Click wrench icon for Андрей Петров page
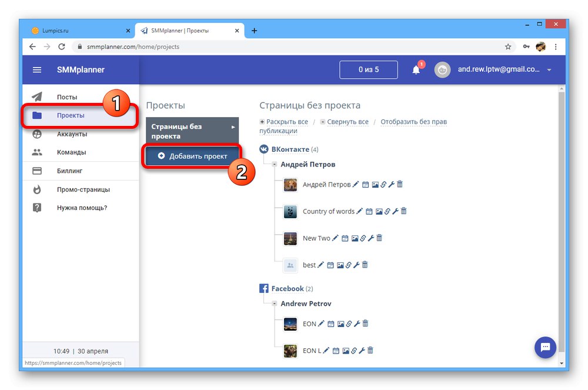 [x=391, y=184]
